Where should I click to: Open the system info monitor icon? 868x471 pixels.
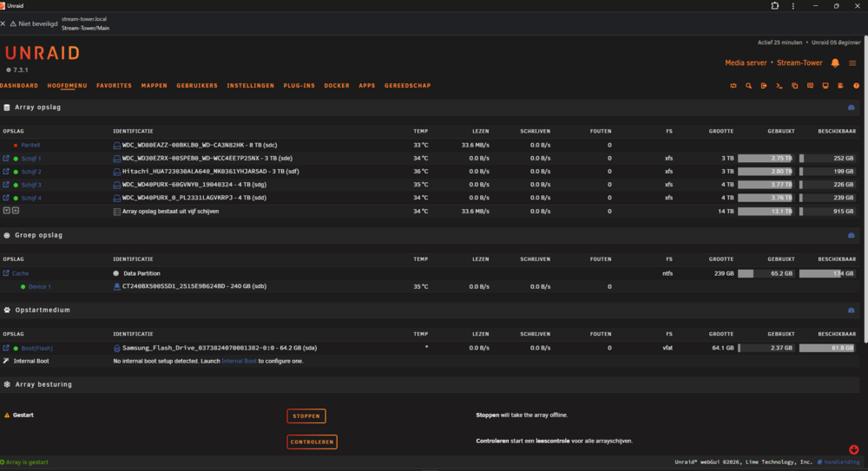pyautogui.click(x=825, y=86)
